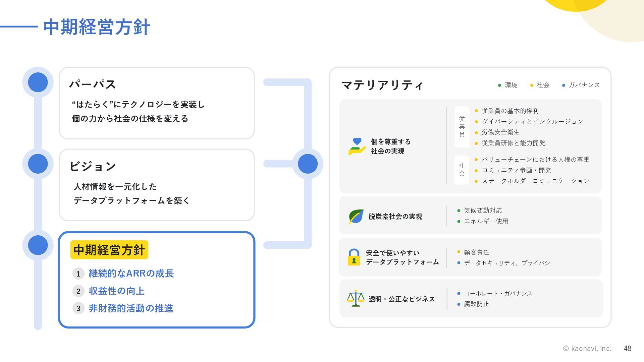The width and height of the screenshot is (644, 362).
Task: Click エネルギー使用
Action: coord(486,221)
